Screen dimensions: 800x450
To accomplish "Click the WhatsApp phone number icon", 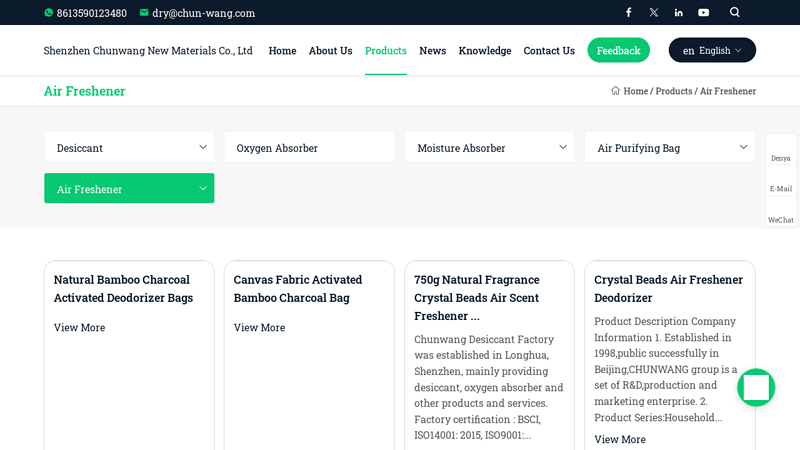I will [48, 13].
